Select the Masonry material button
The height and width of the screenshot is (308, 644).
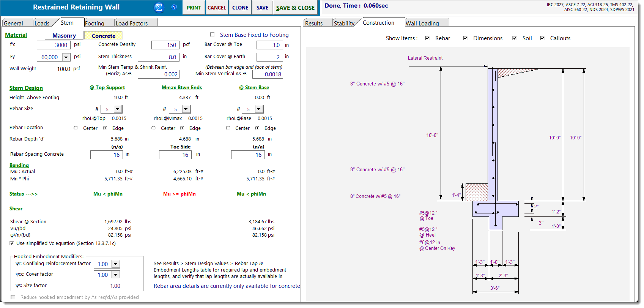pyautogui.click(x=64, y=35)
